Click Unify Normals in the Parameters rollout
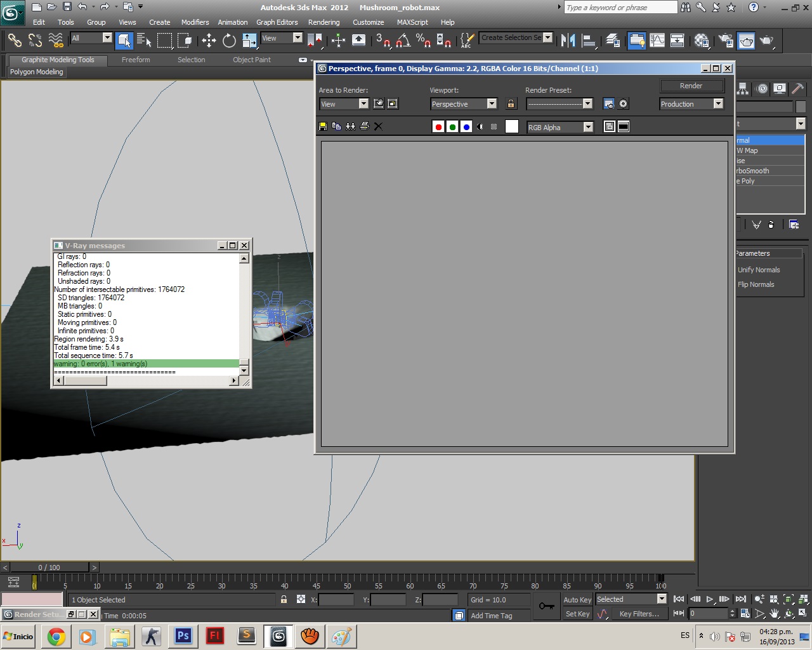Image resolution: width=812 pixels, height=650 pixels. click(759, 270)
